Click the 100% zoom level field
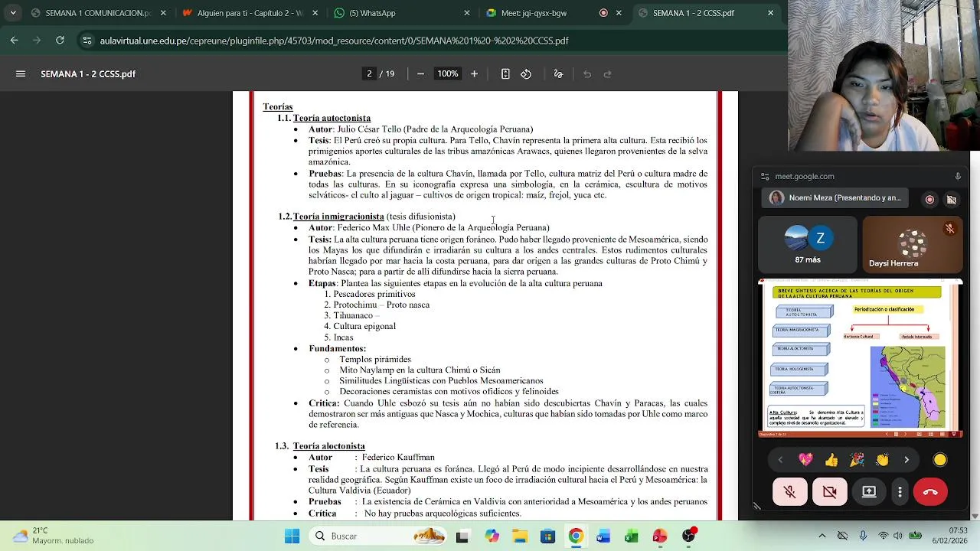 [x=448, y=74]
